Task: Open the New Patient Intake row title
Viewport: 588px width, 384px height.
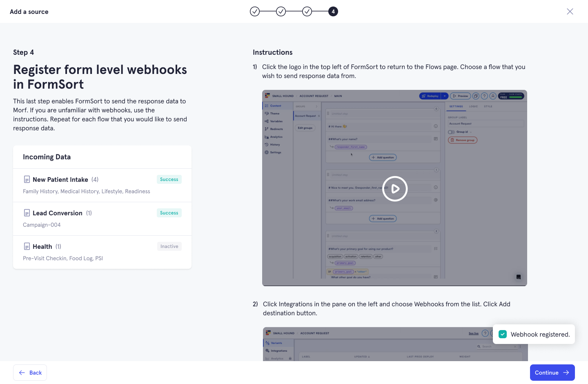Action: click(60, 179)
